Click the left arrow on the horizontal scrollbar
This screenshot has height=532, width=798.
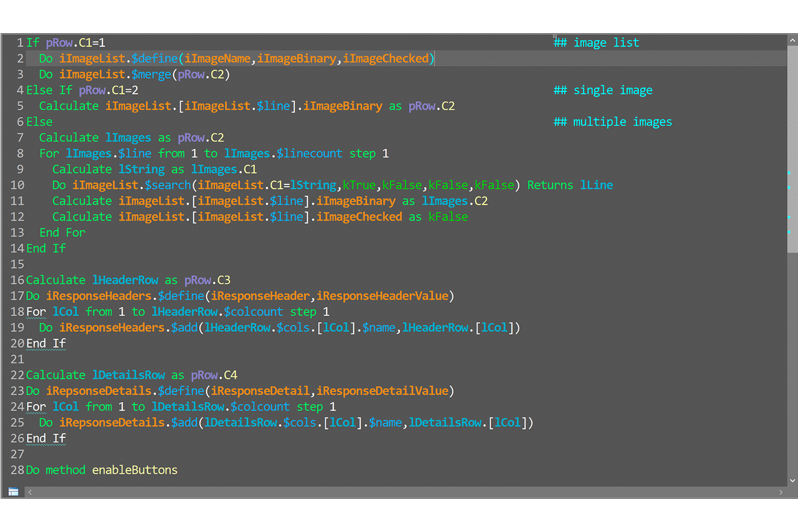pyautogui.click(x=30, y=491)
